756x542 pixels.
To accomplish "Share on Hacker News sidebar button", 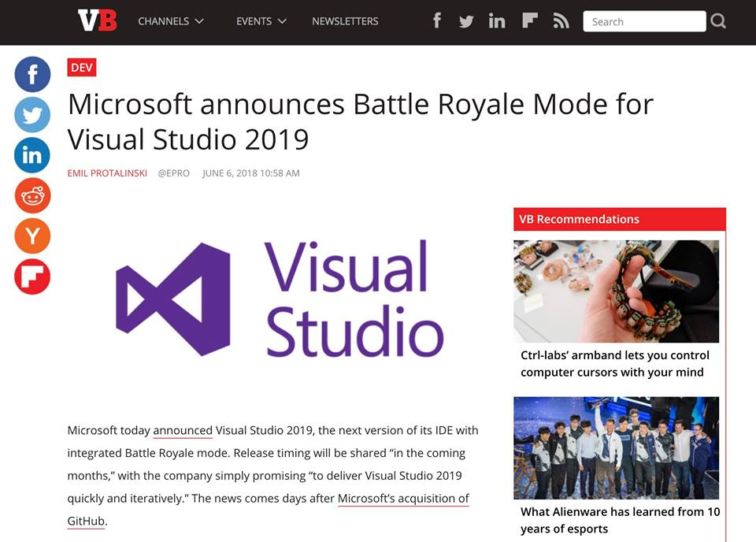I will [x=32, y=236].
